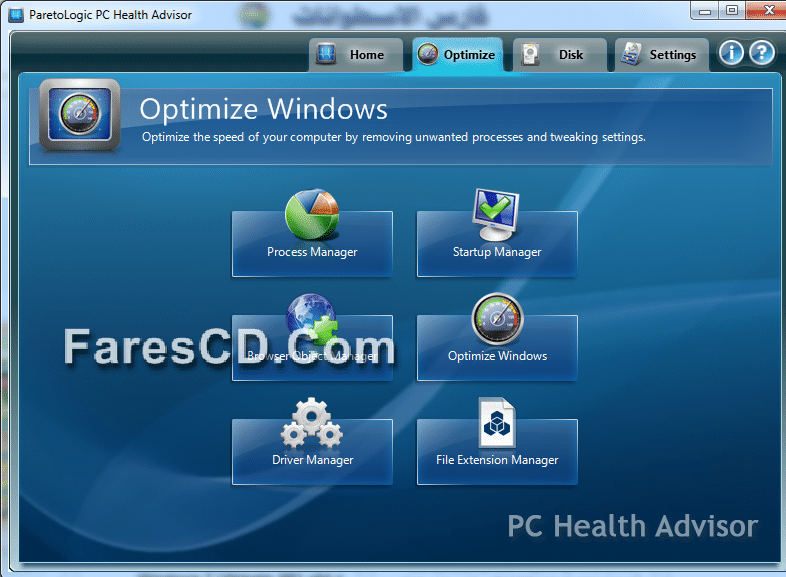Click the monitor checkmark Startup Manager icon
786x577 pixels.
pos(495,215)
